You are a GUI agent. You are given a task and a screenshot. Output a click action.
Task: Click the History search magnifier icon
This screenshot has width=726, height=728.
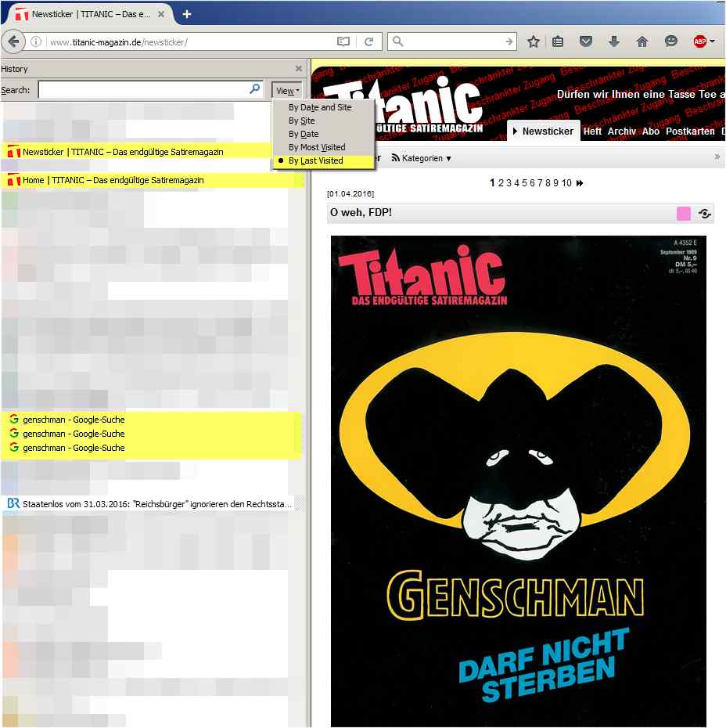pos(255,88)
